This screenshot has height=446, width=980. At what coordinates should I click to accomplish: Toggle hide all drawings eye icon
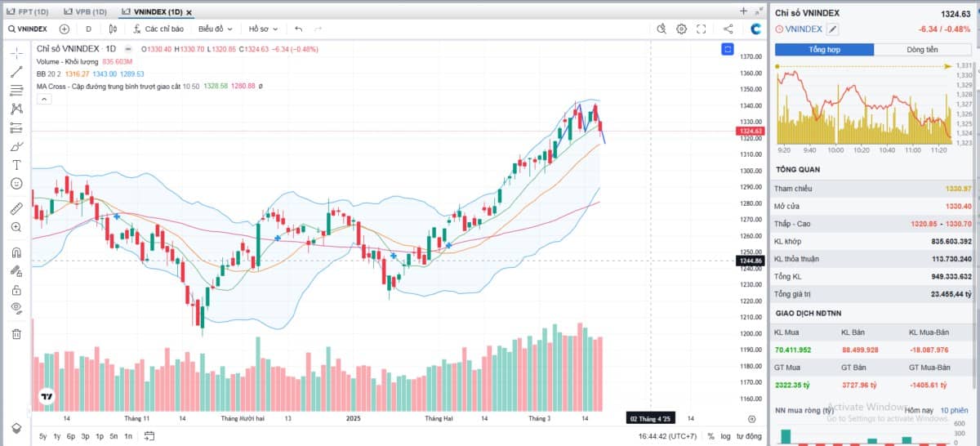coord(16,307)
